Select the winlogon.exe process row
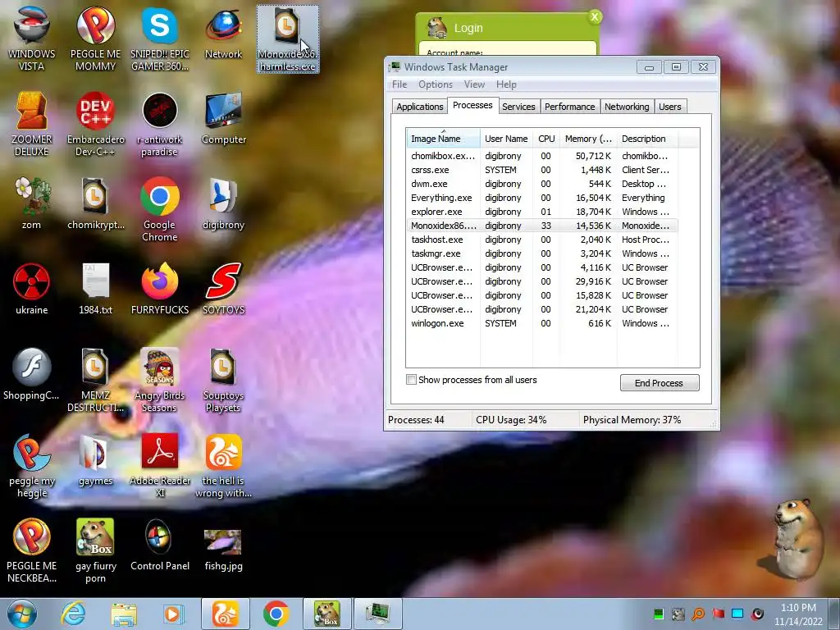Screen dimensions: 840x630 [541, 323]
